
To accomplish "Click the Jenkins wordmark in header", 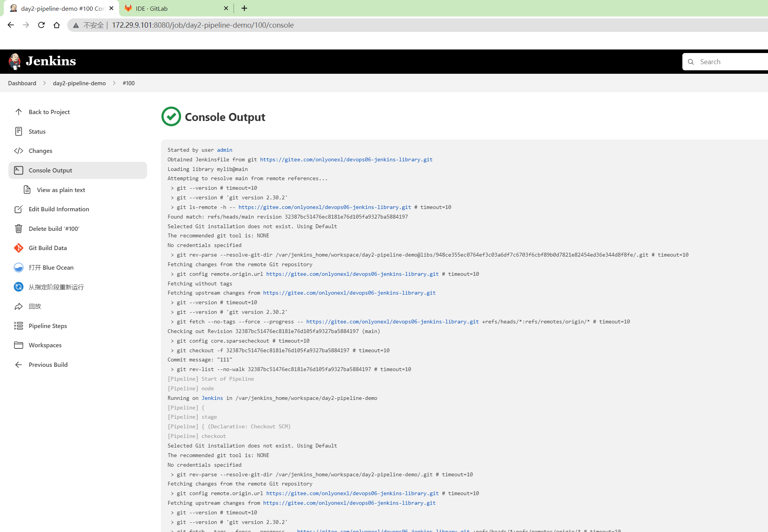I will point(51,61).
